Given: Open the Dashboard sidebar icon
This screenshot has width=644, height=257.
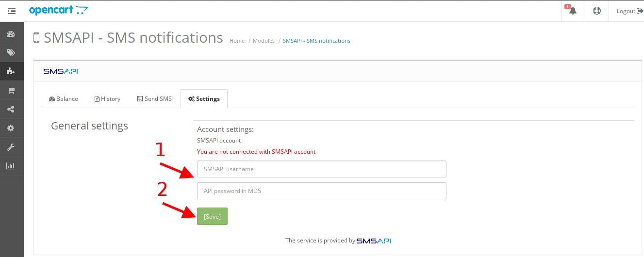Looking at the screenshot, I should (x=11, y=34).
